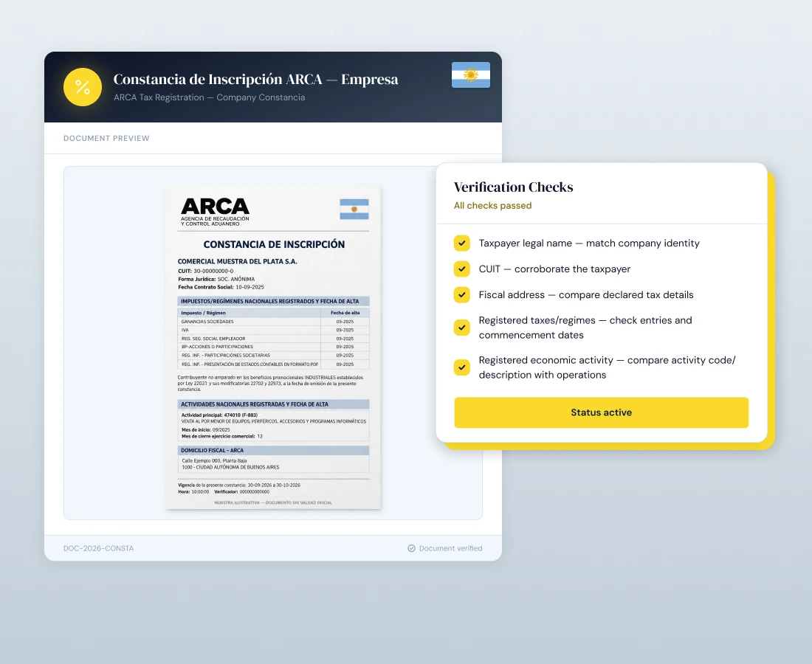This screenshot has height=664, width=812.
Task: Click the DOCUMENT PREVIEW label
Action: (106, 138)
